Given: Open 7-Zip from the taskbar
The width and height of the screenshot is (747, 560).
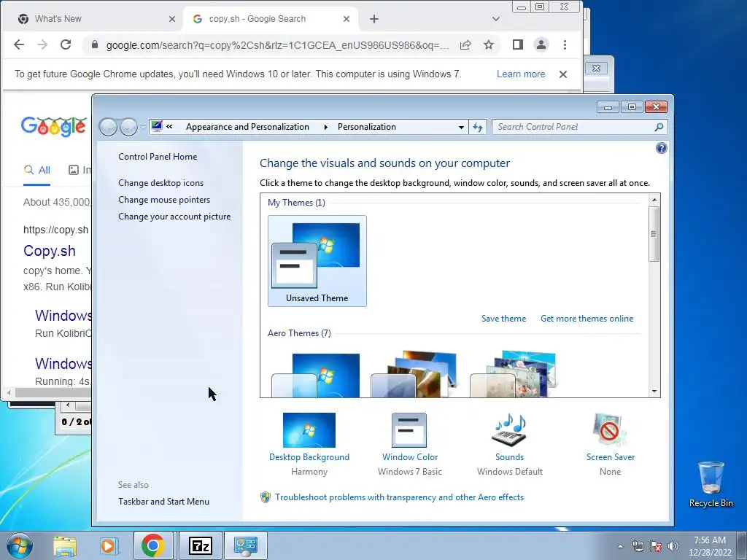Looking at the screenshot, I should 200,545.
